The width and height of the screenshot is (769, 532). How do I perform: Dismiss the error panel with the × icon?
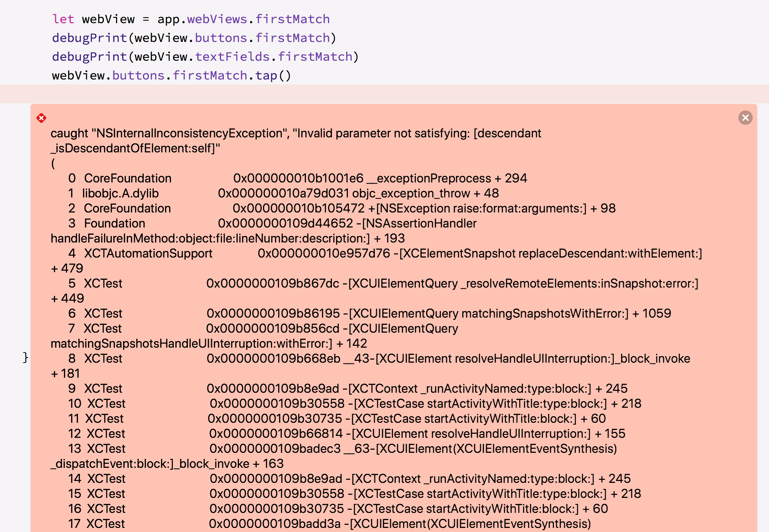746,118
